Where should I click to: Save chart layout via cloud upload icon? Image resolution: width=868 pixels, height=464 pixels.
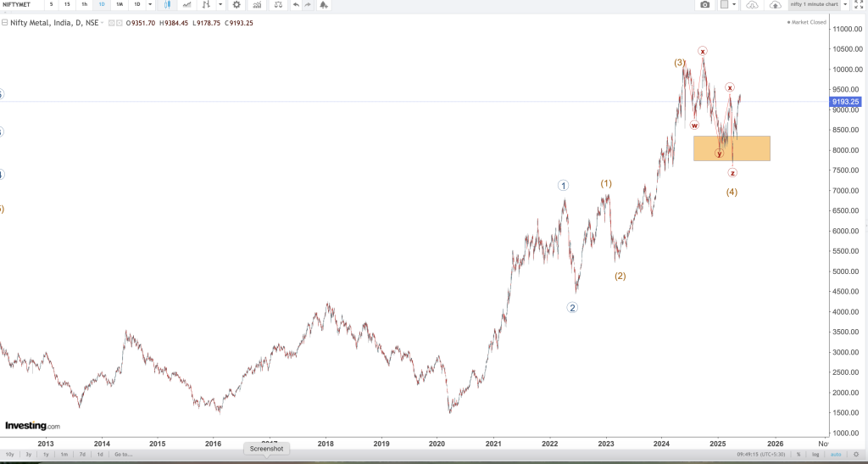pyautogui.click(x=776, y=4)
